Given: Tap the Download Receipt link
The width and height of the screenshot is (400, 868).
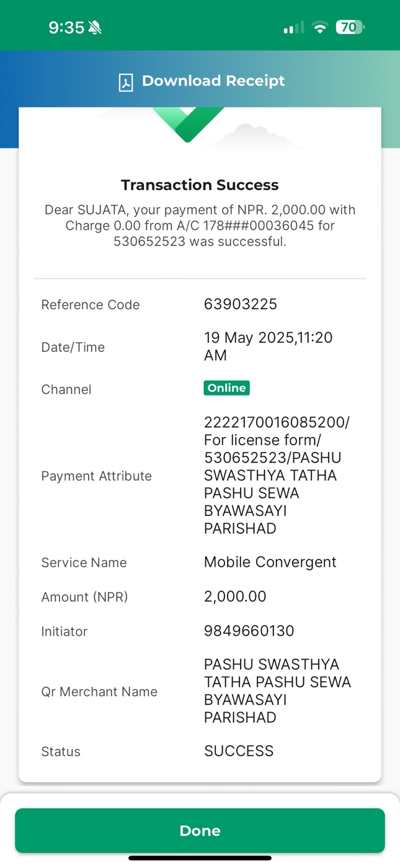Looking at the screenshot, I should click(213, 81).
